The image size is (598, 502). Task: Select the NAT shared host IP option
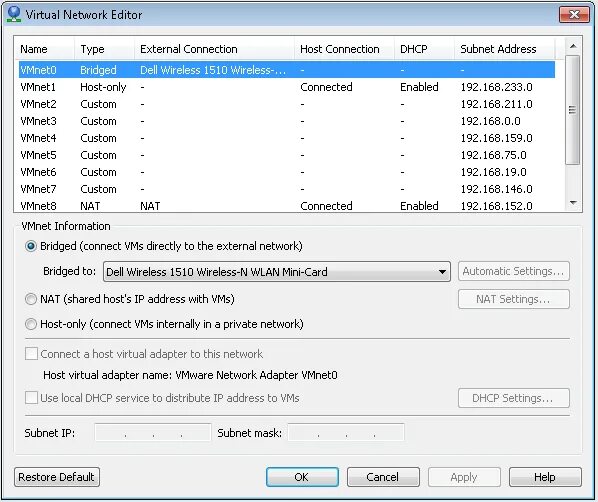point(31,299)
